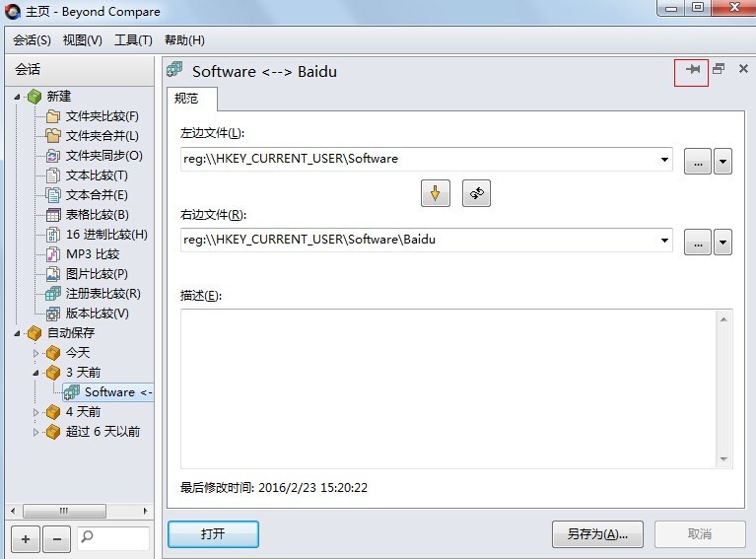Click the restore panel icon beside pushpin
The height and width of the screenshot is (559, 756).
click(719, 69)
